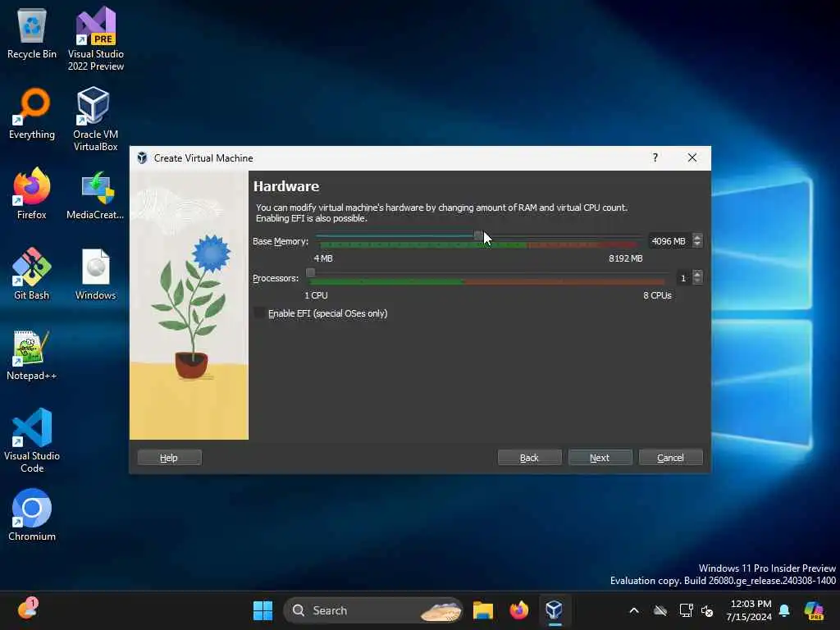
Task: Click the network status tray icon
Action: tap(686, 610)
